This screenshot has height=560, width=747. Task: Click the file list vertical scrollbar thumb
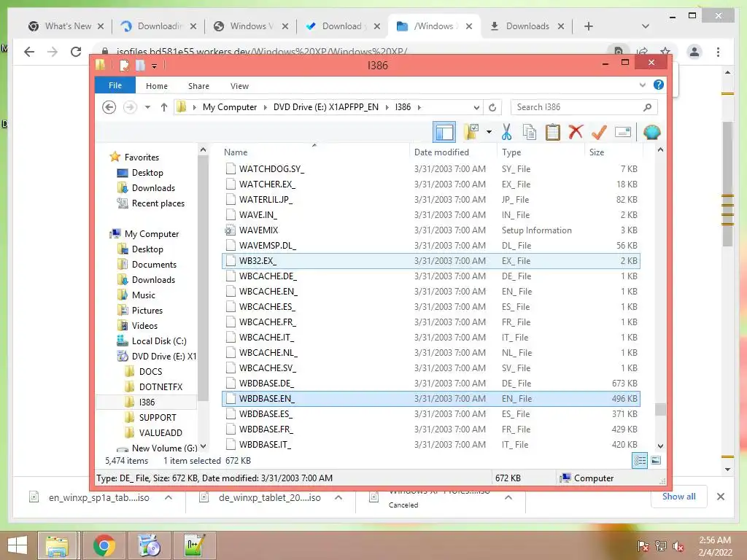click(660, 409)
